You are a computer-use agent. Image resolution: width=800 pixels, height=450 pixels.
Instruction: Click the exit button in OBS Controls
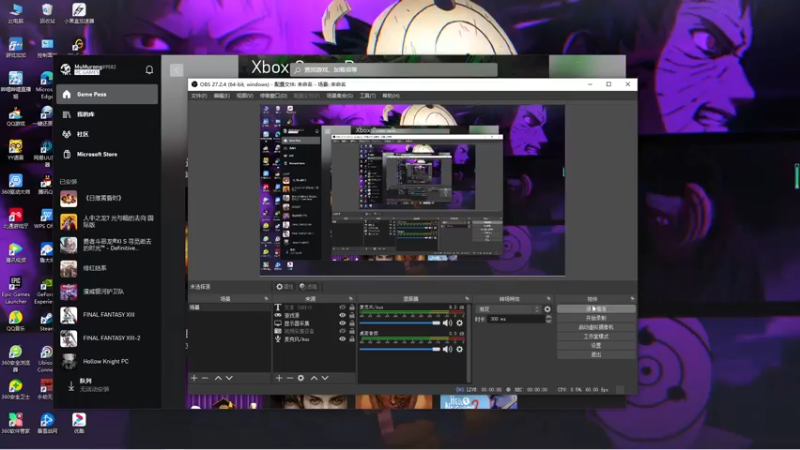(x=596, y=354)
